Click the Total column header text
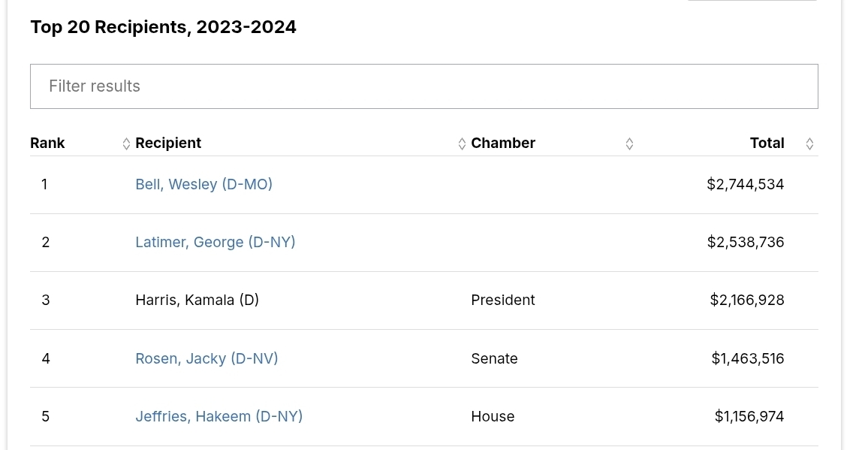 point(767,143)
